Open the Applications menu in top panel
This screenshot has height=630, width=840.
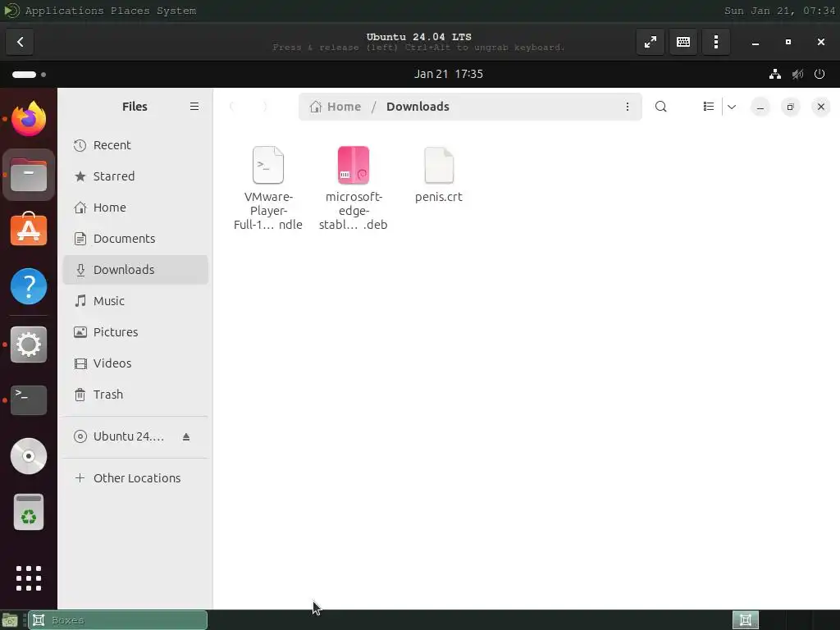(64, 11)
